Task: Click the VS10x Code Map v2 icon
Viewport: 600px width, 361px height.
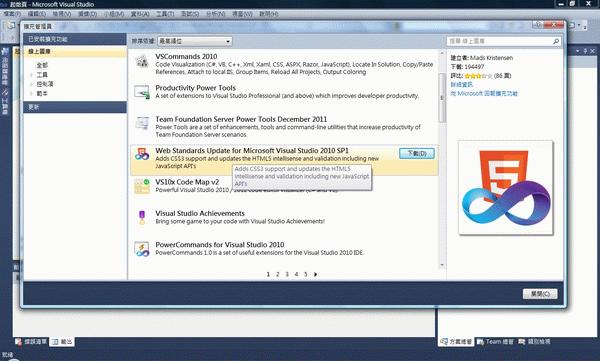Action: [142, 186]
